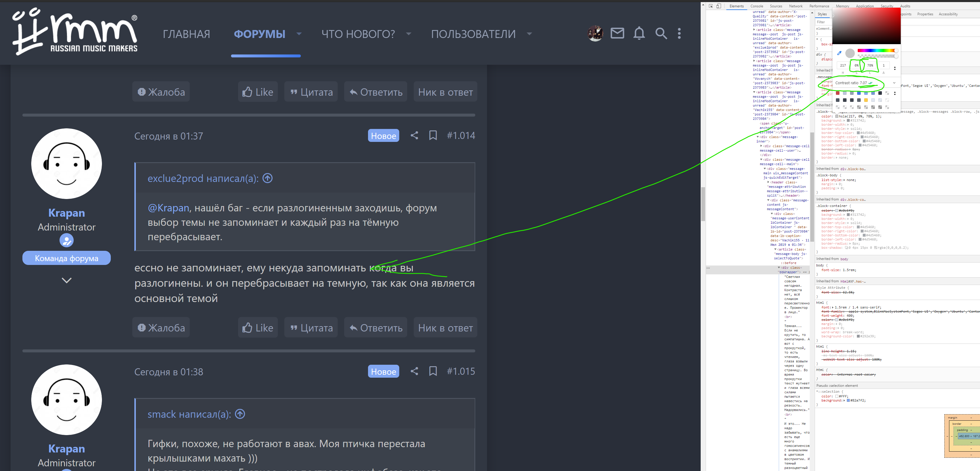Toggle the device toolbar in DevTools
This screenshot has height=471, width=980.
click(719, 6)
